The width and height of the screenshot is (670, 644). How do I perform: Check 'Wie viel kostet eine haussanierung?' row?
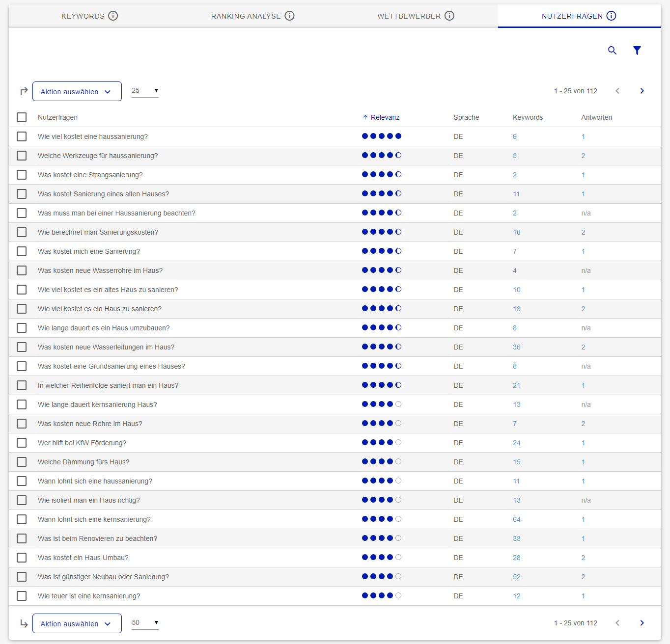[x=22, y=136]
